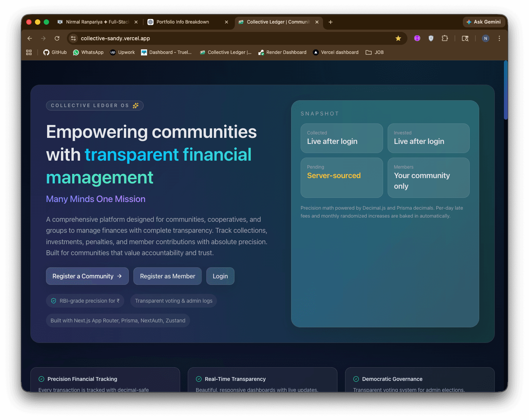Reload the current page

(x=57, y=38)
